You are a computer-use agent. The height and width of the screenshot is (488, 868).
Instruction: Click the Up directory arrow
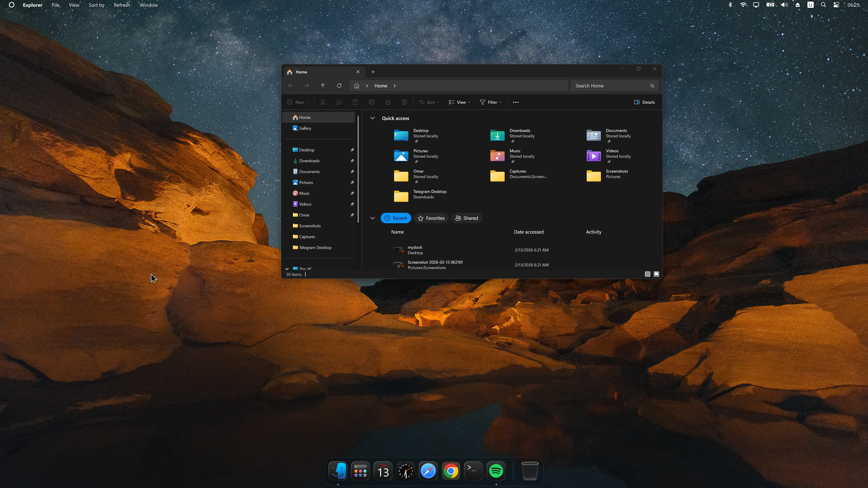tap(323, 86)
